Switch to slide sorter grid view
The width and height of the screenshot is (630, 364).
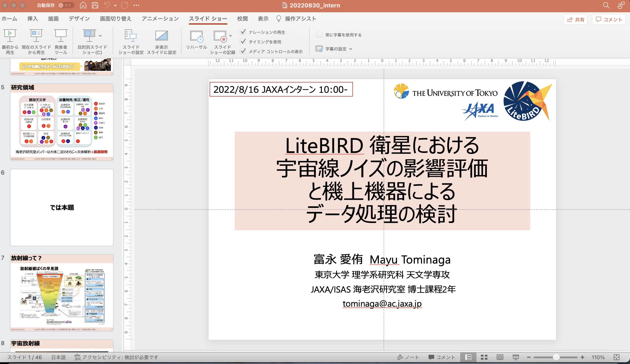pyautogui.click(x=484, y=357)
